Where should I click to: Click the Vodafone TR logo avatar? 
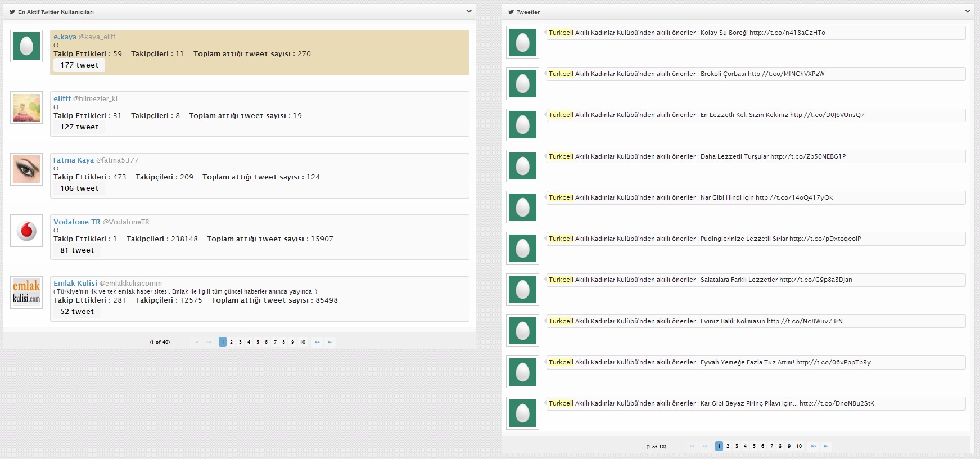pos(26,231)
